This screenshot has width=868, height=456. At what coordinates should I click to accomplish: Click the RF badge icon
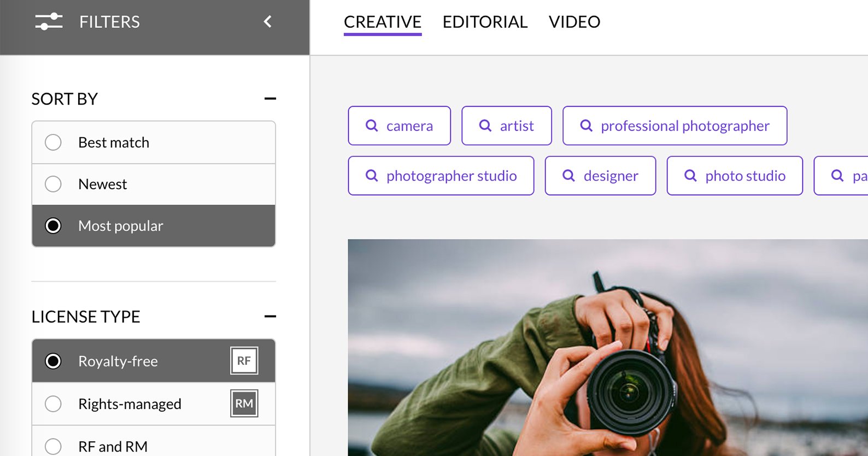click(x=244, y=361)
